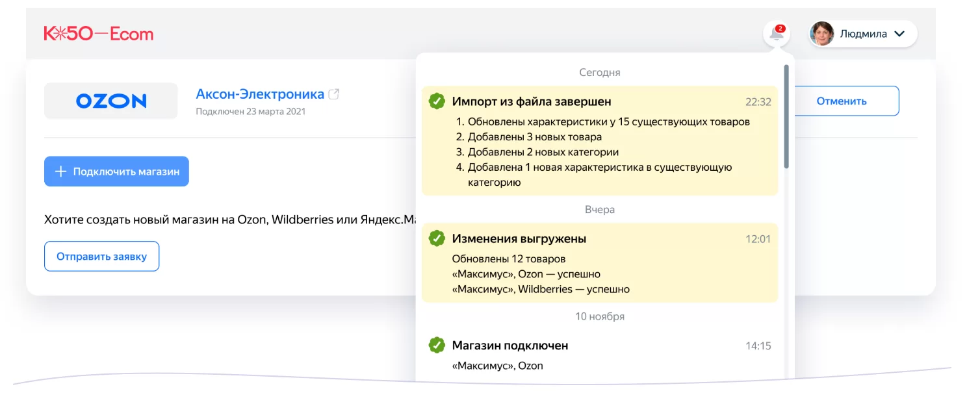
Task: Open the Аксон-Электроника store link
Action: point(259,94)
